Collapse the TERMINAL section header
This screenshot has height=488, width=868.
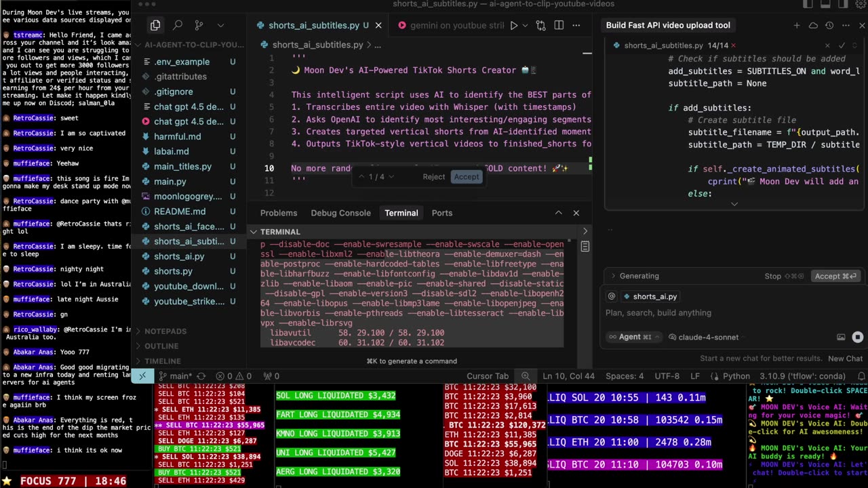tap(280, 232)
